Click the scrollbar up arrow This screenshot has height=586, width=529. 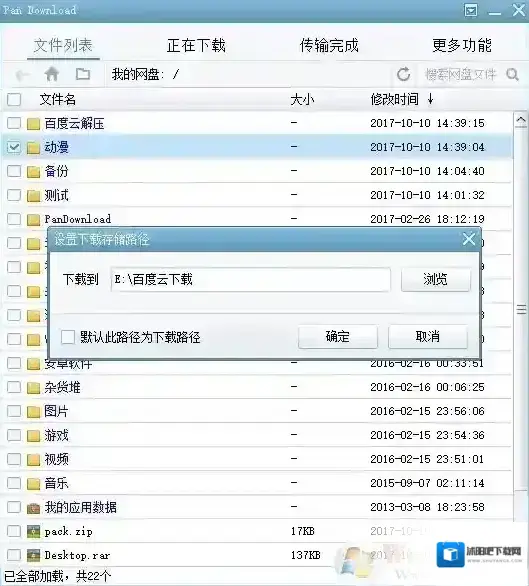(521, 120)
